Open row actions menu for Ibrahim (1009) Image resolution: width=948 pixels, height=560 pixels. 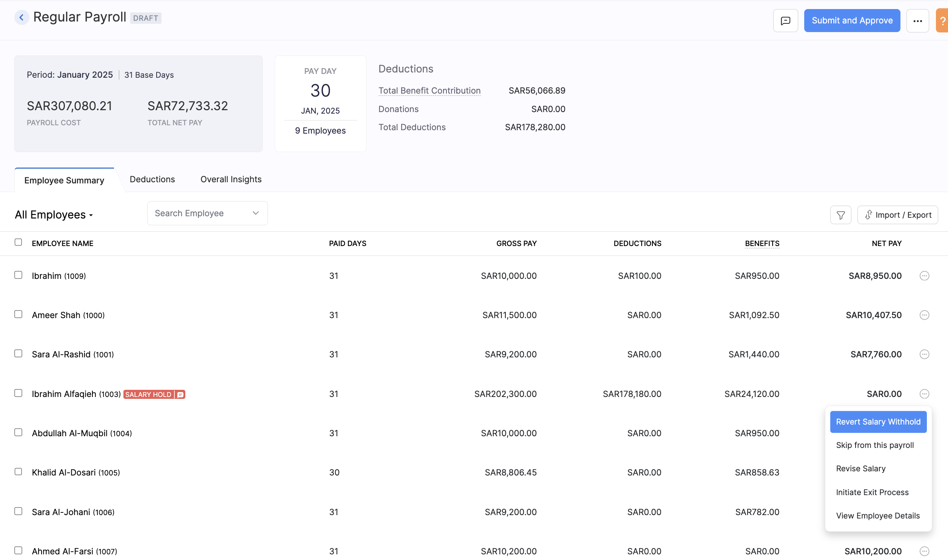pos(924,275)
